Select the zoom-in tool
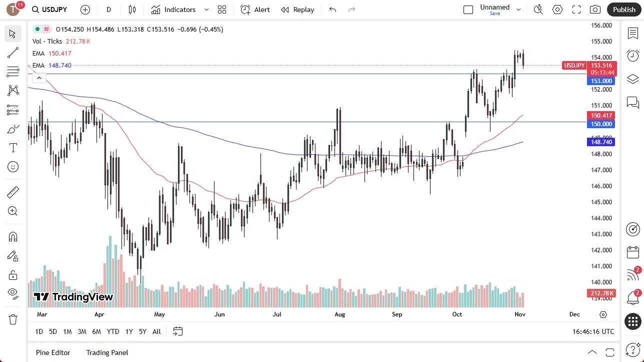The image size is (644, 362). 12,211
